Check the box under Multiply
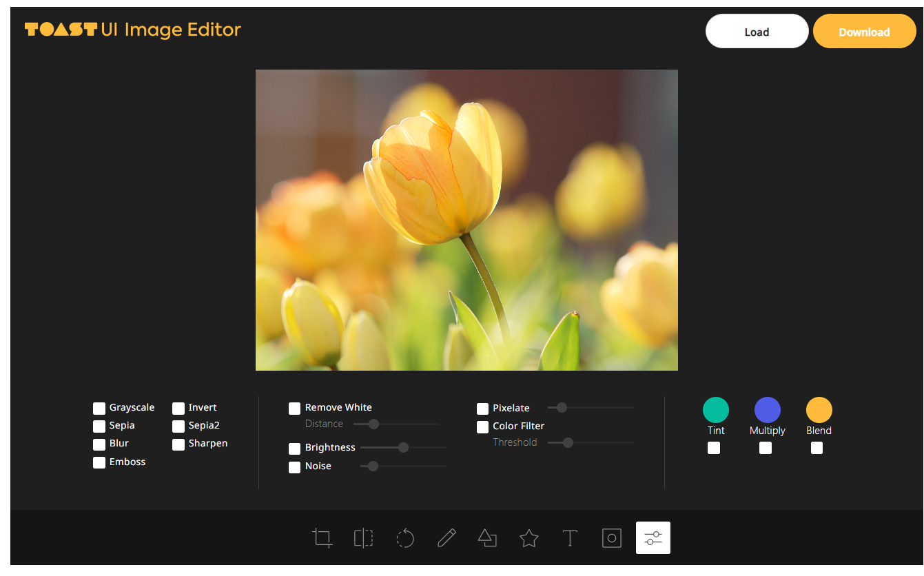The width and height of the screenshot is (924, 576). [x=765, y=448]
